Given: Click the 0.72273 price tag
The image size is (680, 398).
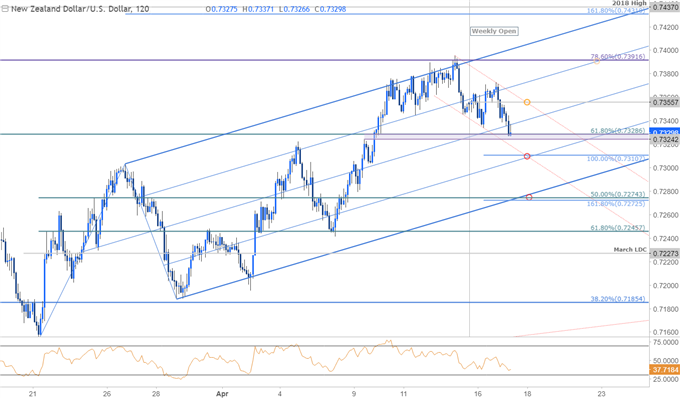Looking at the screenshot, I should (665, 254).
